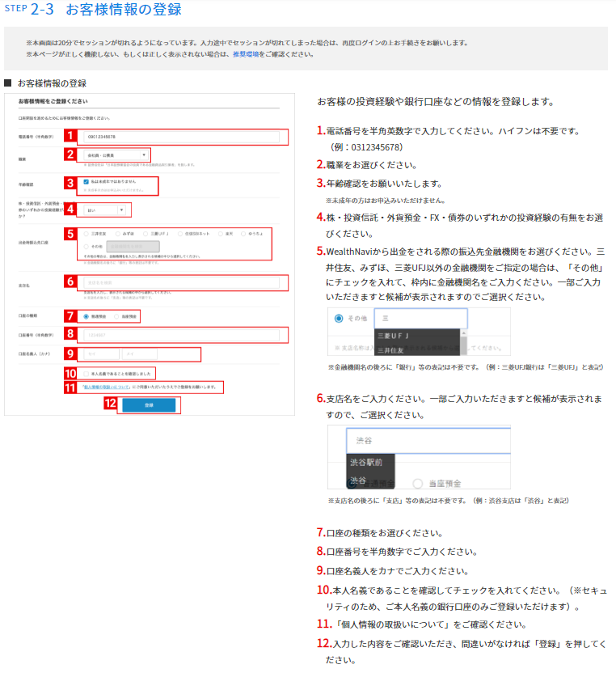Image resolution: width=616 pixels, height=673 pixels.
Task: Click the セイ account holder name field
Action: 101,354
